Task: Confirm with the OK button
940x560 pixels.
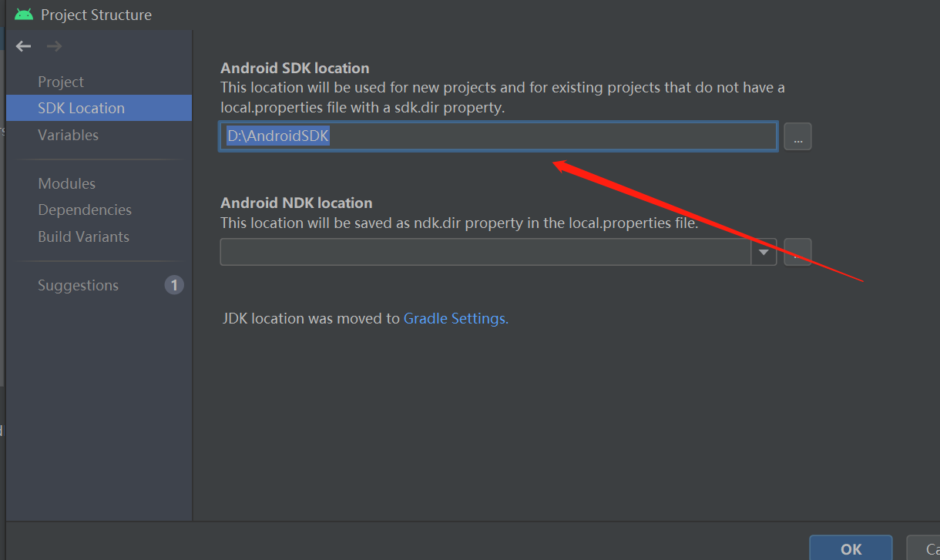Action: [x=851, y=548]
